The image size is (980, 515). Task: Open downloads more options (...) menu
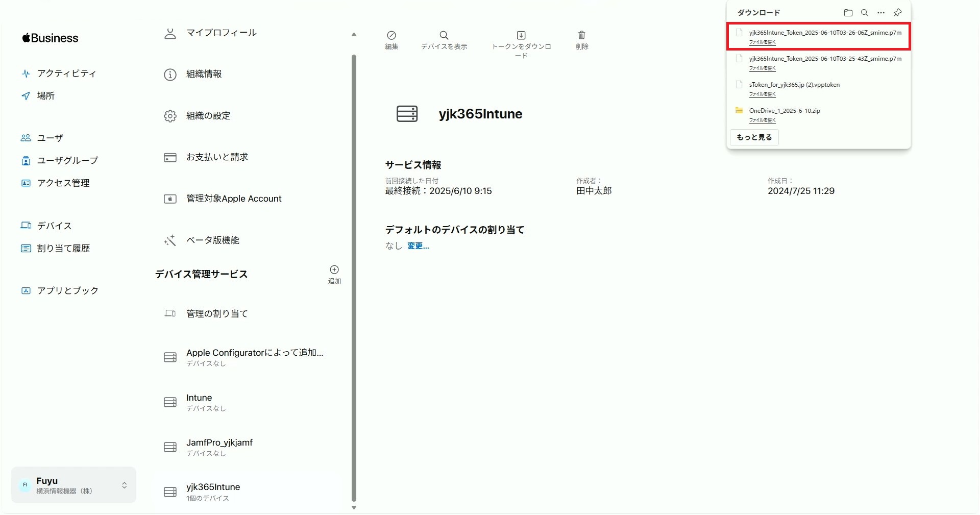tap(881, 13)
